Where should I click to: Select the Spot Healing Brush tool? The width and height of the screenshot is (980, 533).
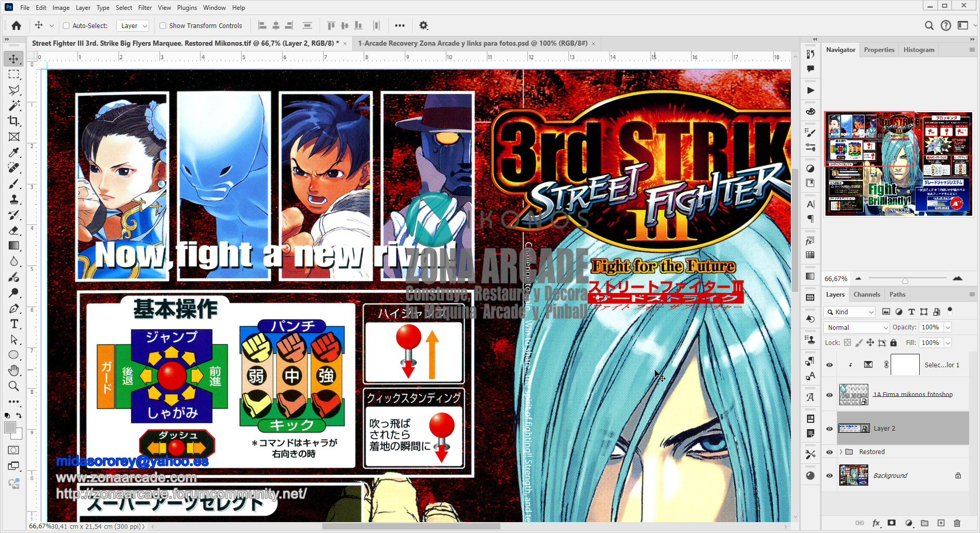coord(14,168)
